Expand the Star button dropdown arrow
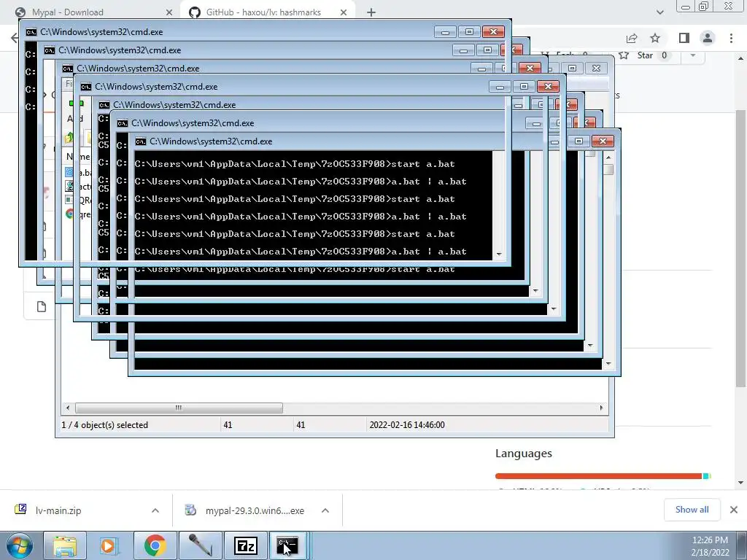This screenshot has width=747, height=560. click(x=693, y=55)
